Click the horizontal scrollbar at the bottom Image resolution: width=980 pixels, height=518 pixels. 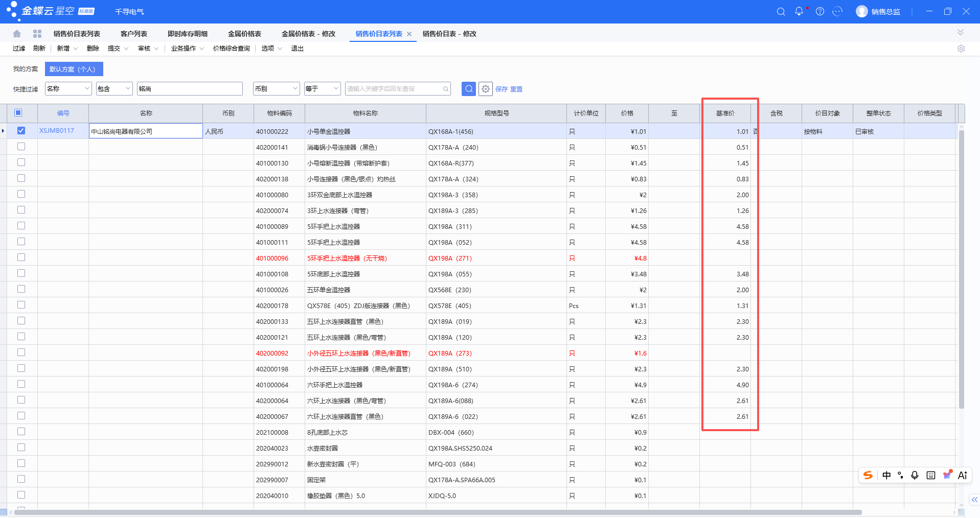438,512
